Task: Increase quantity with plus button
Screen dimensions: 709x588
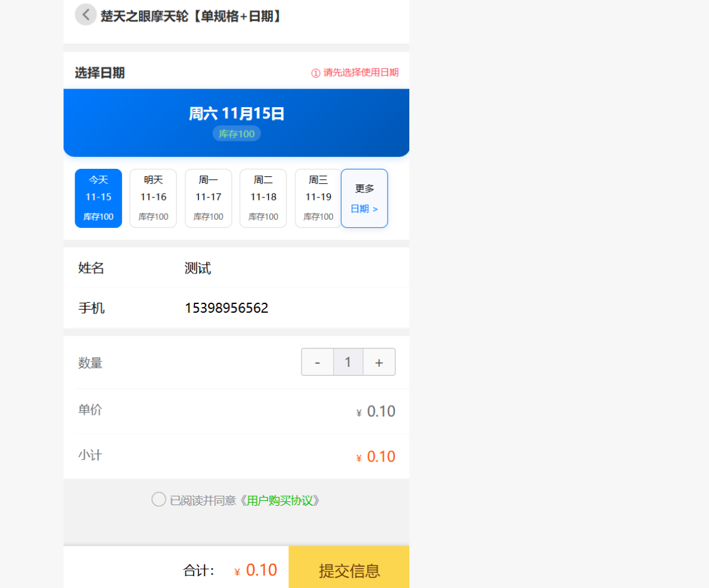Action: [379, 362]
